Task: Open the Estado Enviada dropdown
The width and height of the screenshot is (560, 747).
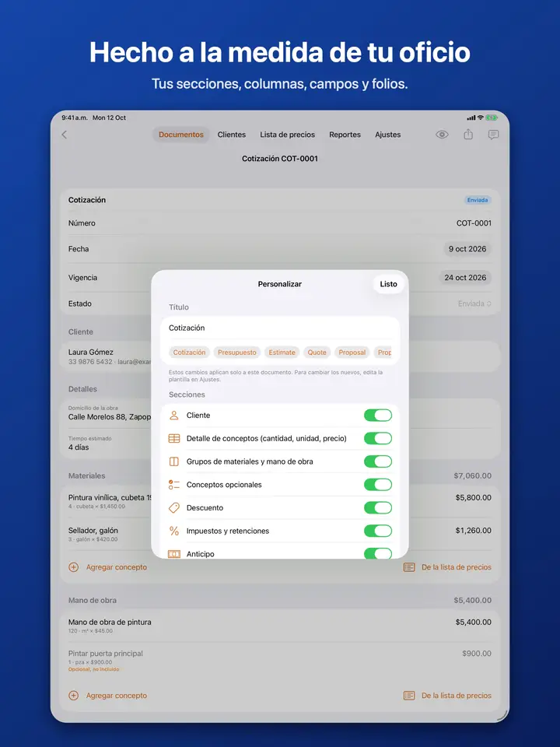Action: pos(474,303)
